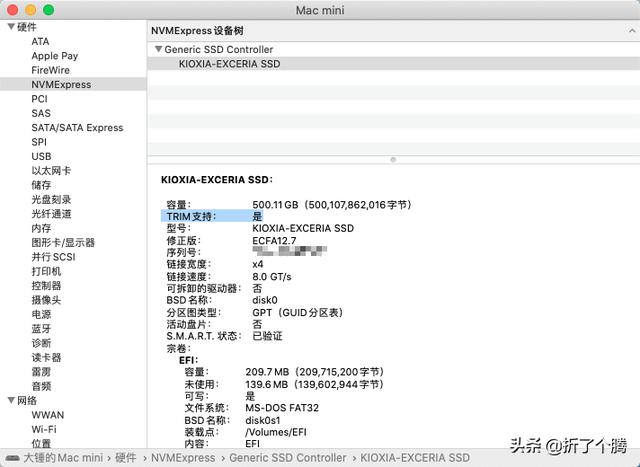
Task: Click the green zoom window button
Action: [x=49, y=9]
